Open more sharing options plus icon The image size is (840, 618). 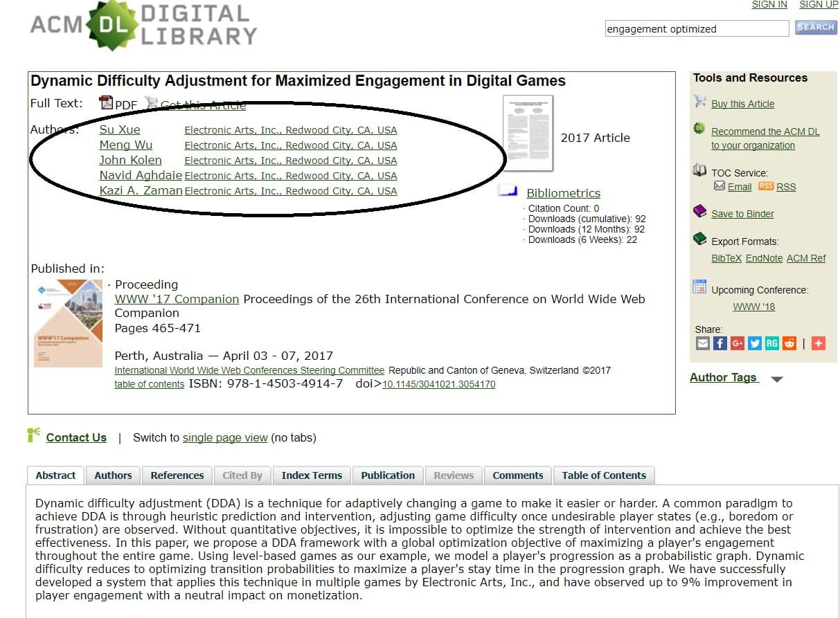(819, 343)
